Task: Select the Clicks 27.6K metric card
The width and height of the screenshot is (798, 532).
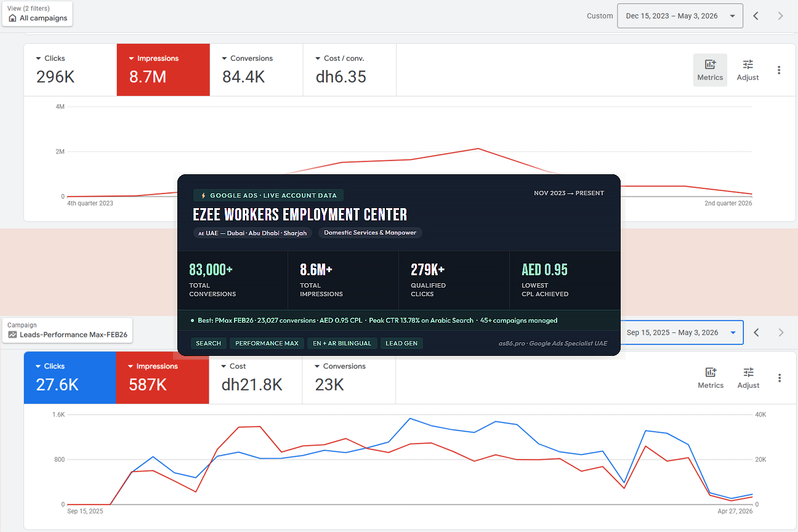Action: [x=70, y=377]
